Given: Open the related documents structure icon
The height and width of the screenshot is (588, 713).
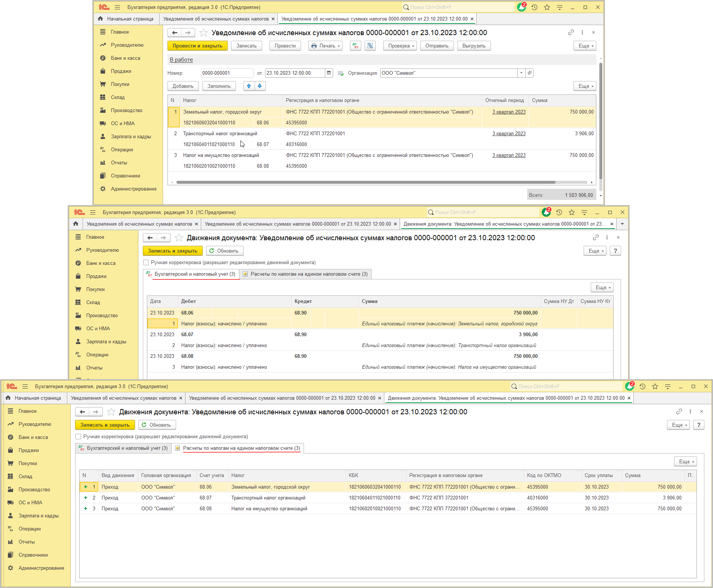Looking at the screenshot, I should point(370,46).
